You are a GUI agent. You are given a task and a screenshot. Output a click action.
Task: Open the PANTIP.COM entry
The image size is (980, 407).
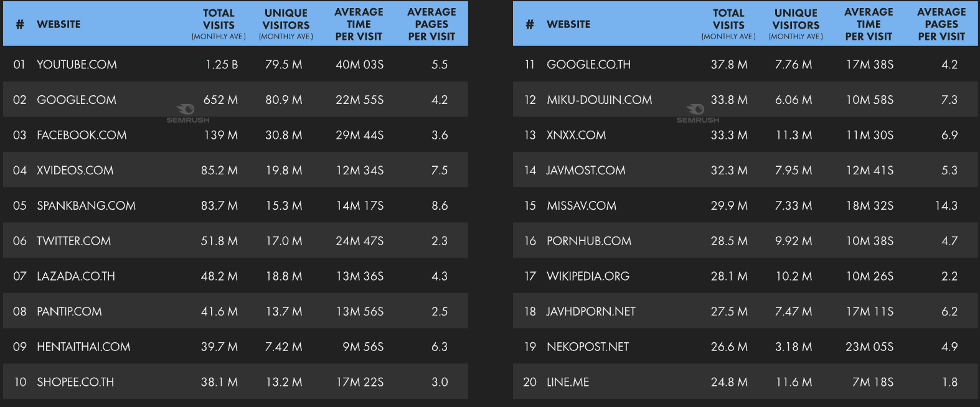pyautogui.click(x=69, y=312)
